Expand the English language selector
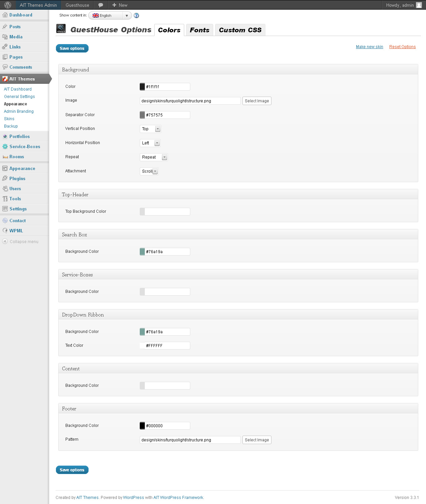The width and height of the screenshot is (426, 504). click(x=110, y=15)
